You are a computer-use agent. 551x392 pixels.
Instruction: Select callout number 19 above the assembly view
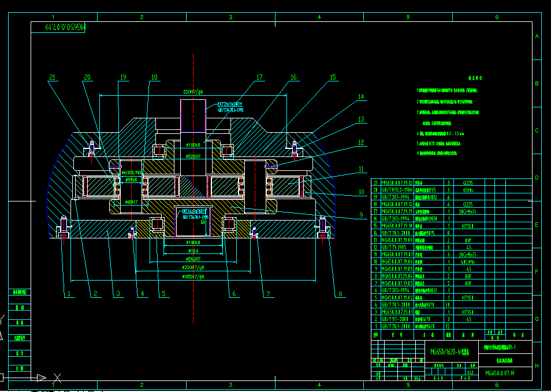pyautogui.click(x=122, y=77)
